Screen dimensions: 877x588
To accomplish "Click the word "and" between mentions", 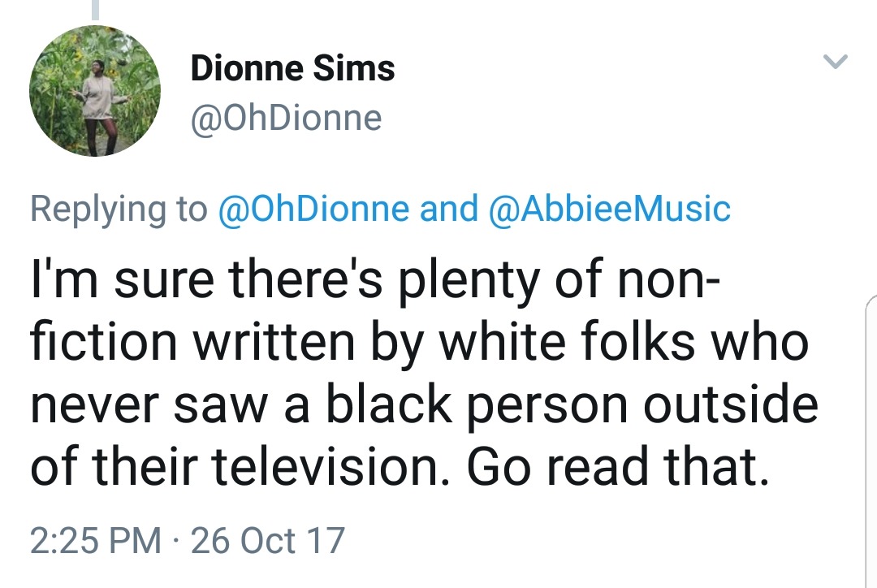I will point(448,209).
